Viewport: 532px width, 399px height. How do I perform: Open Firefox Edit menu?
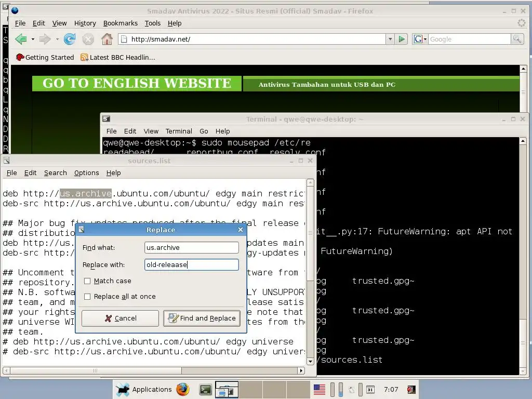pyautogui.click(x=38, y=23)
